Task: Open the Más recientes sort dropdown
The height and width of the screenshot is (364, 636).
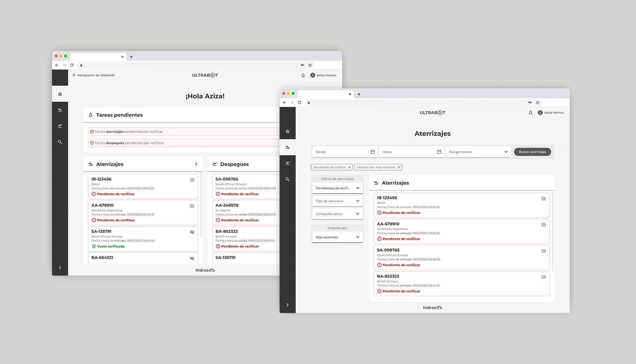Action: (x=337, y=237)
